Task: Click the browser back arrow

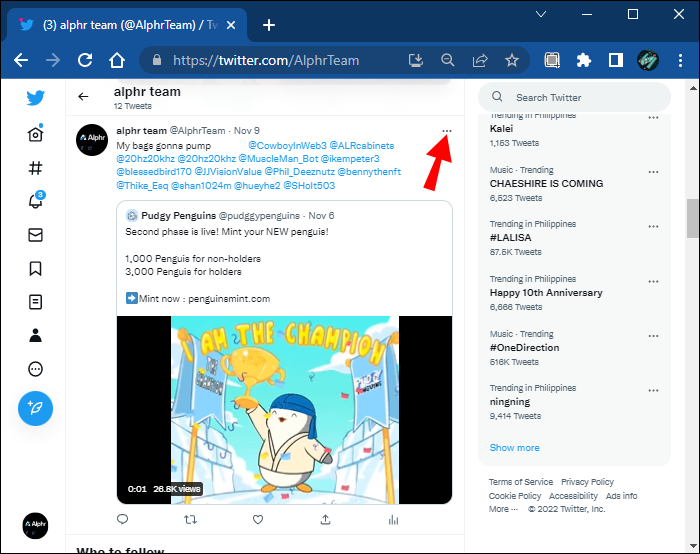Action: coord(21,60)
